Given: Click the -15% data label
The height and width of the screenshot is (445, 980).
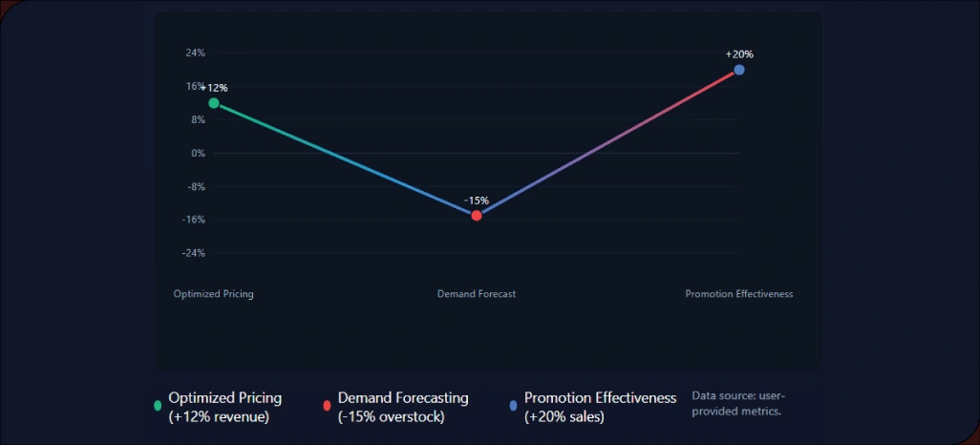Looking at the screenshot, I should click(477, 201).
